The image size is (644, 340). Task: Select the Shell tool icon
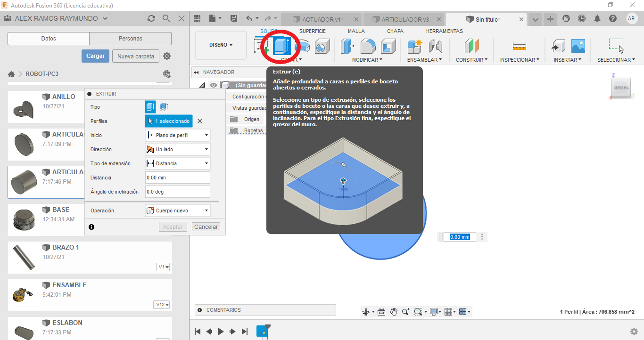click(388, 46)
